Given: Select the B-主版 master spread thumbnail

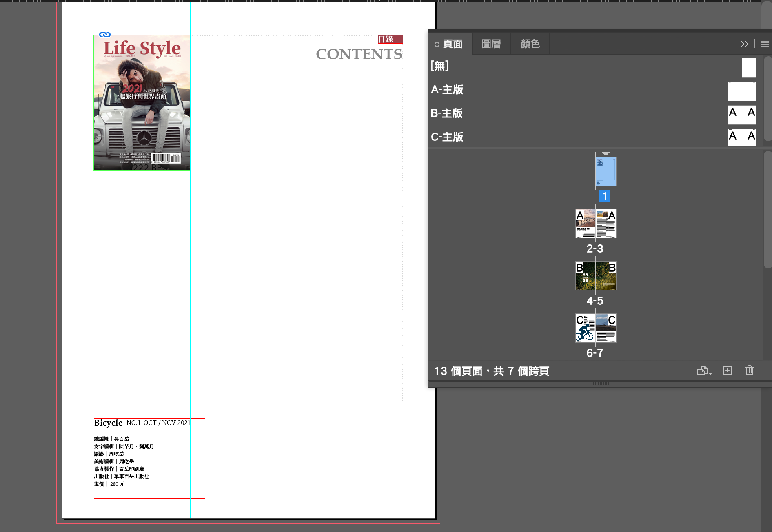Looking at the screenshot, I should pos(741,114).
